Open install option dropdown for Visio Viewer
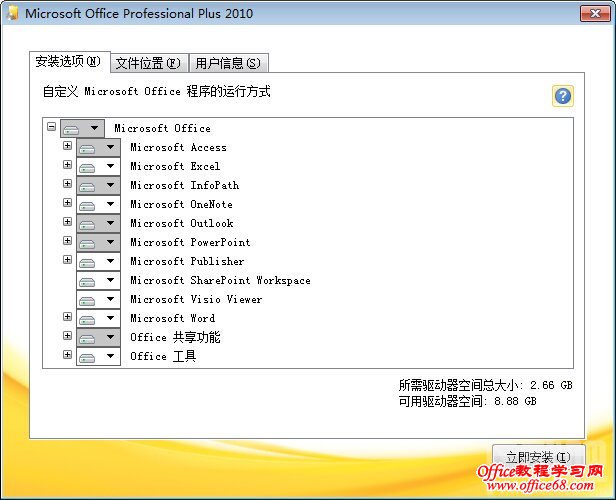616x500 pixels. 98,299
